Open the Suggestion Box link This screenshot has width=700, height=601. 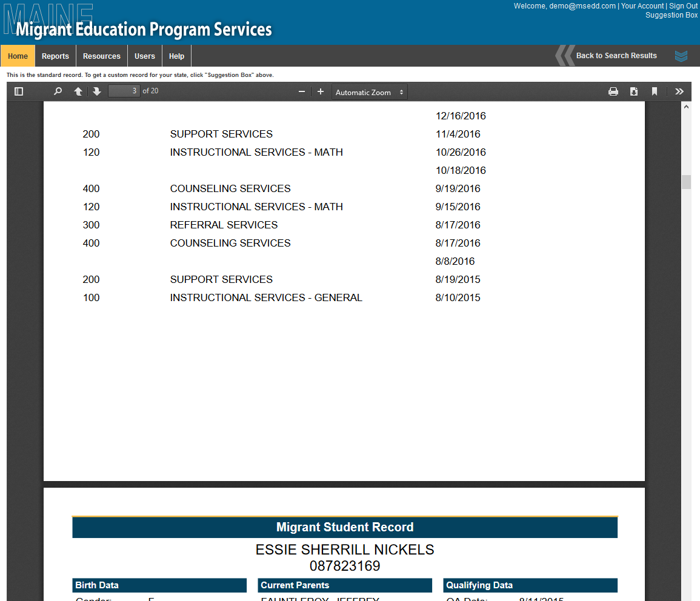coord(671,15)
